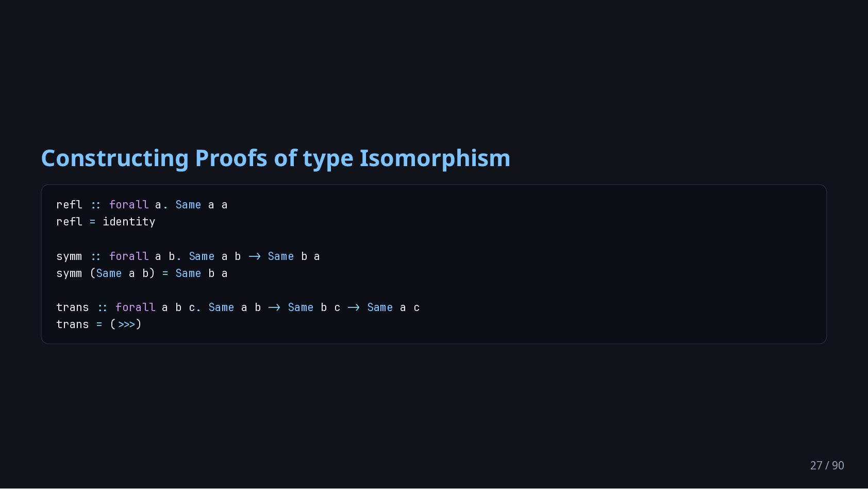
Task: Click the double-colon after refl
Action: click(x=96, y=205)
